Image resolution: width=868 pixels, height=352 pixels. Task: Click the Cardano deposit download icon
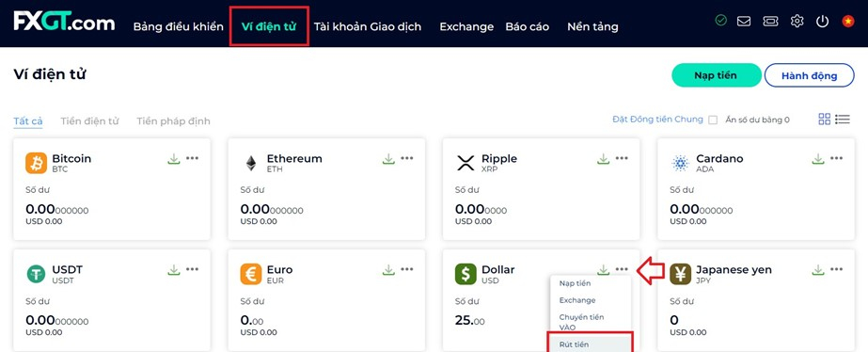[x=818, y=159]
